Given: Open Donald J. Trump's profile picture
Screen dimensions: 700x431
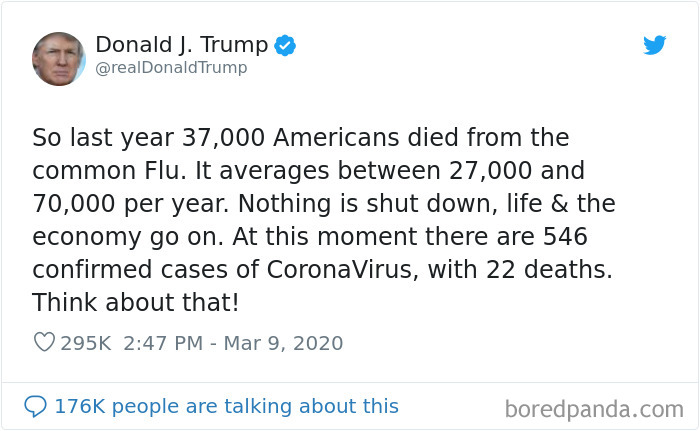Looking at the screenshot, I should click(59, 57).
